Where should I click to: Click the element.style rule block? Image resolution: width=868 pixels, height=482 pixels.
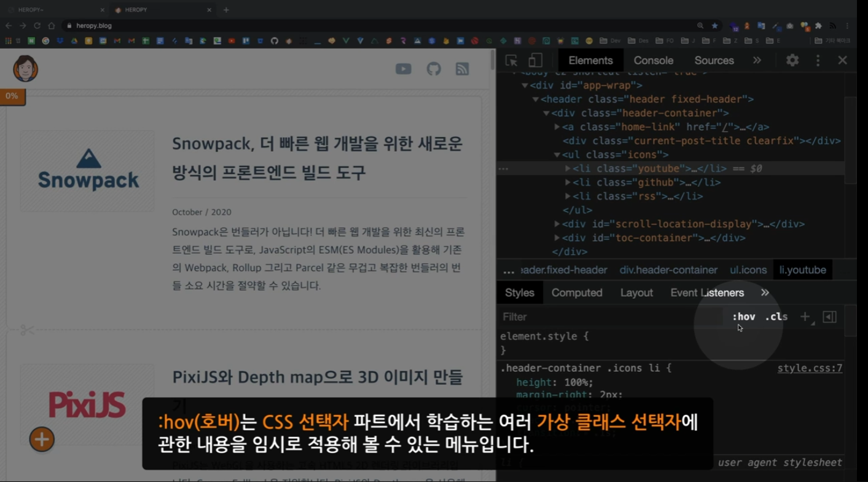(670, 343)
